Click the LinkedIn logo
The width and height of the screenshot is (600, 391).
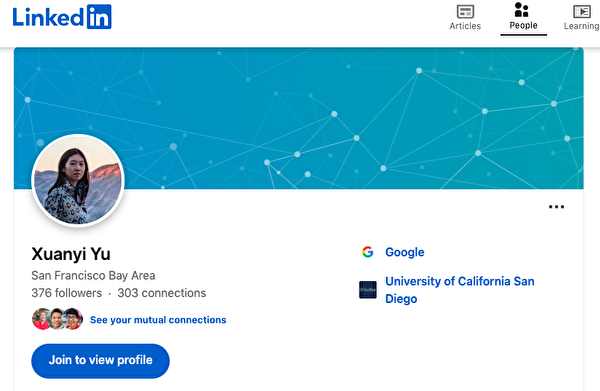click(x=62, y=17)
